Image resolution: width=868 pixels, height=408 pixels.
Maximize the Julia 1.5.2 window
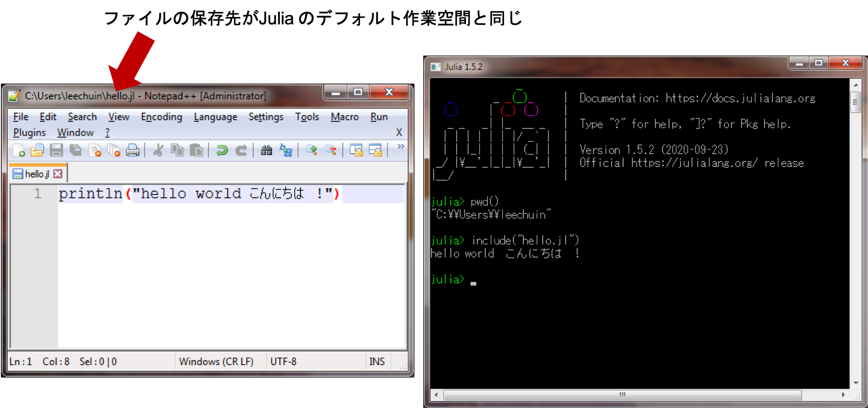(x=818, y=63)
